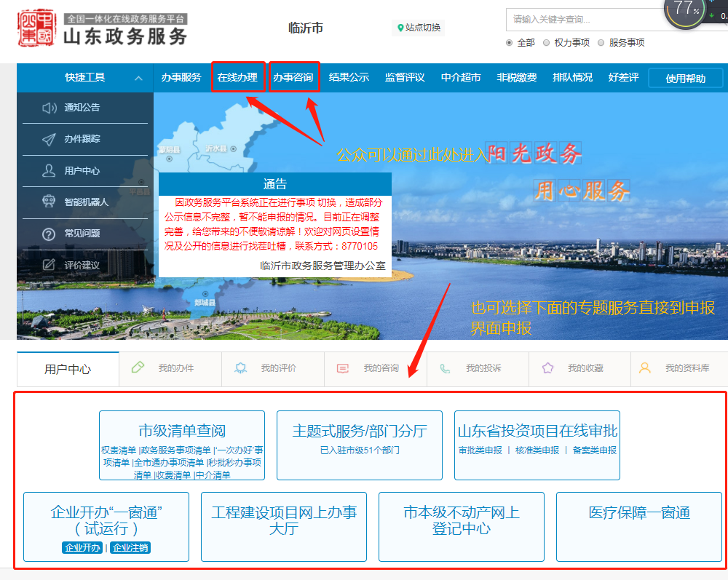Open 监督评议 in the nav bar

[405, 77]
